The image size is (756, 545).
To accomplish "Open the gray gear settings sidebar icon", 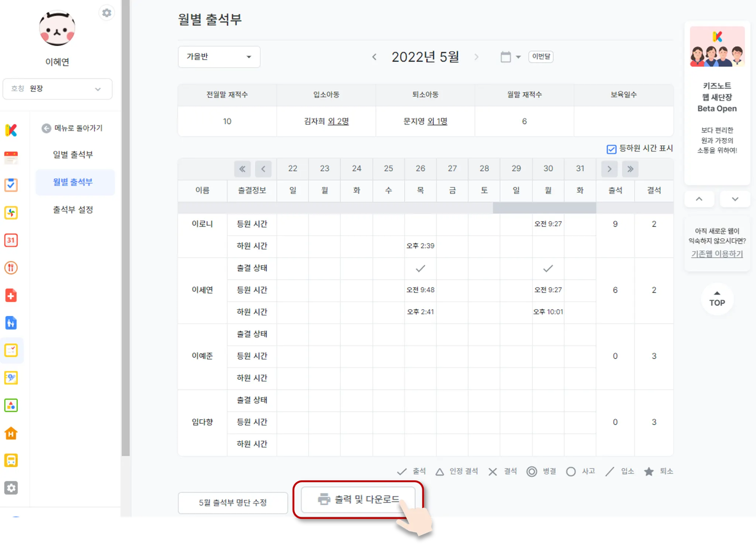I will [11, 488].
